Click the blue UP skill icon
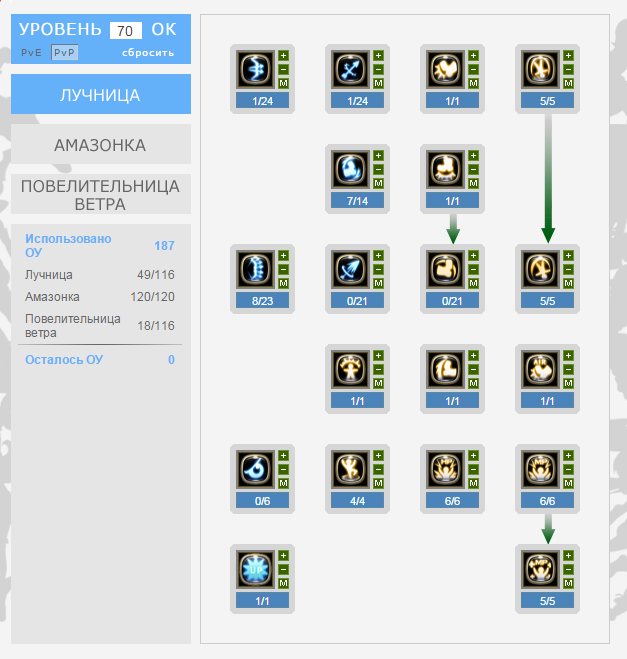The width and height of the screenshot is (627, 659). 255,569
